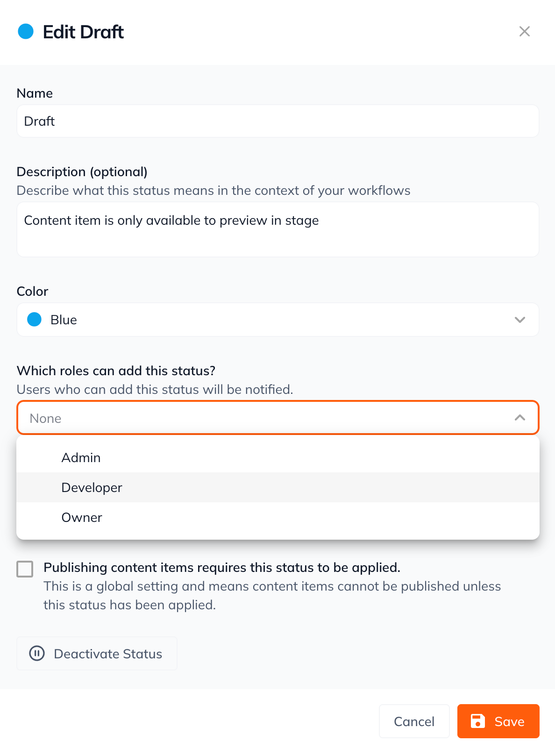Click the Edit Draft dialog title
The image size is (555, 756).
[x=83, y=32]
